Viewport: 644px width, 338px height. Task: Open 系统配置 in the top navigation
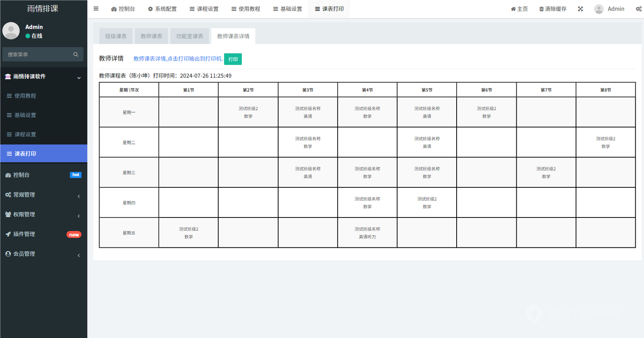(x=162, y=9)
